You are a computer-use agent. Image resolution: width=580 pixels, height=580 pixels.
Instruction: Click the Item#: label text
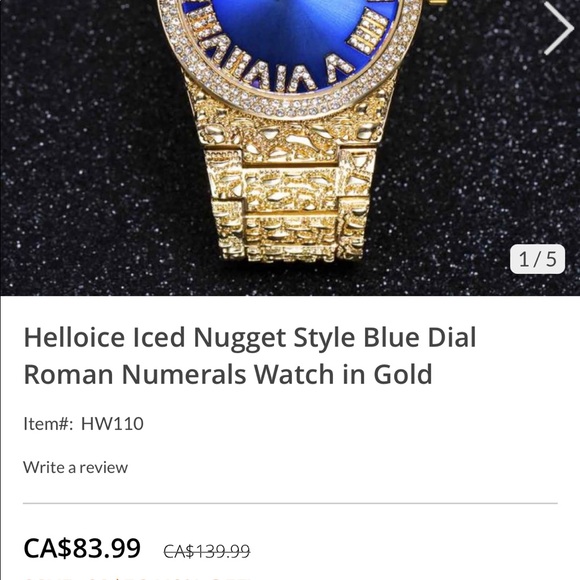click(x=48, y=424)
